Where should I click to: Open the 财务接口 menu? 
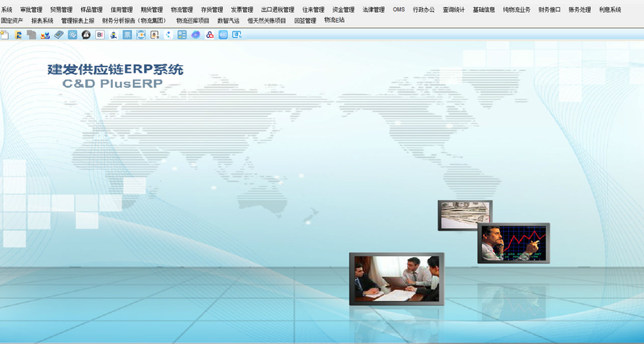[x=550, y=10]
